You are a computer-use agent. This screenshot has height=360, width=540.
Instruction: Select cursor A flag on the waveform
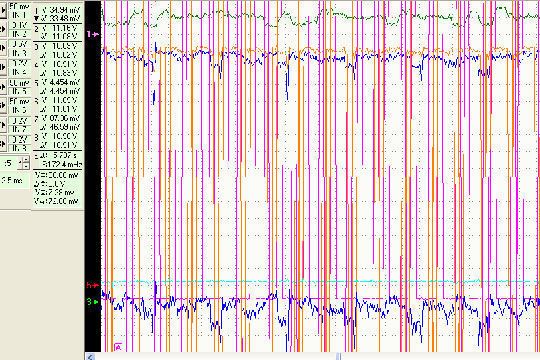click(x=118, y=347)
